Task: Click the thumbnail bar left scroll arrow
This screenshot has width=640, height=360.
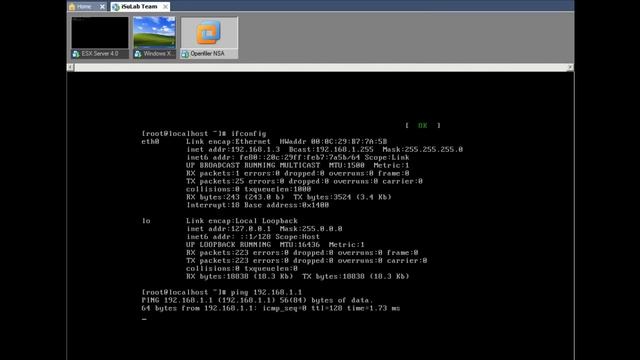Action: [70, 67]
